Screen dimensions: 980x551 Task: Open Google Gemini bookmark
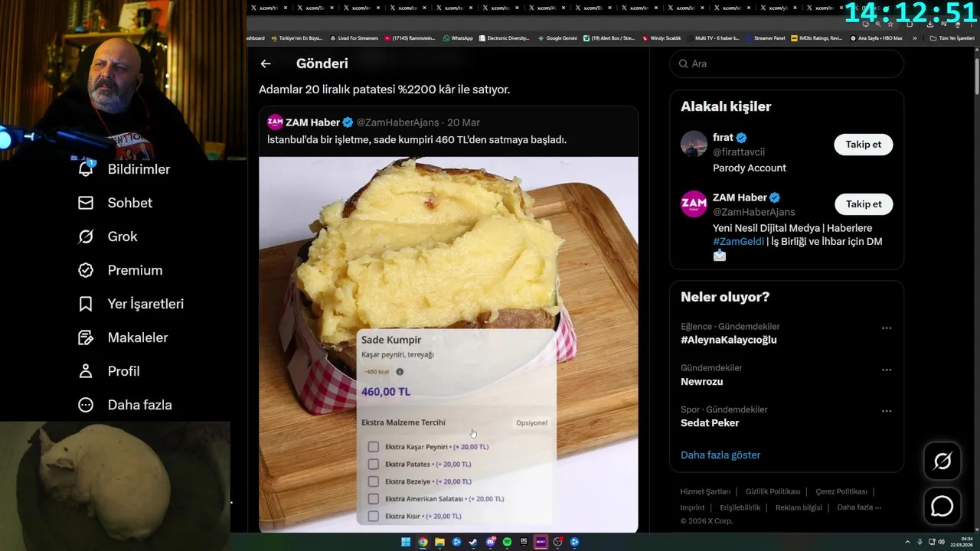click(557, 37)
